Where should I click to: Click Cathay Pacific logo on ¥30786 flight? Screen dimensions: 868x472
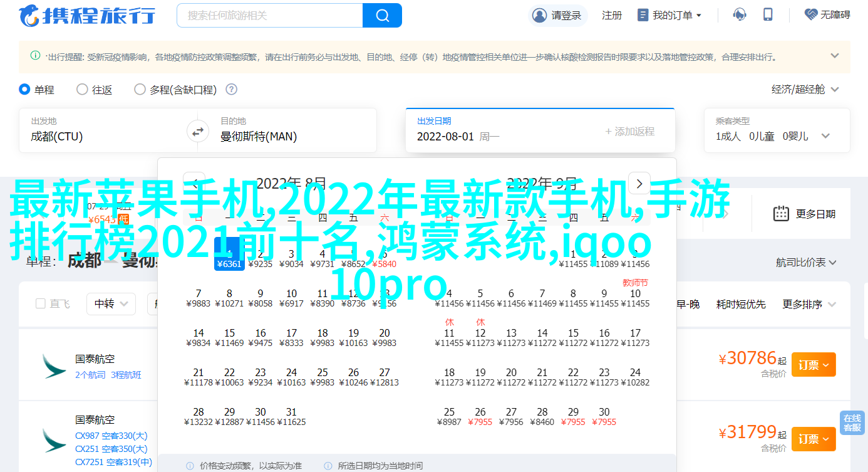pos(54,366)
